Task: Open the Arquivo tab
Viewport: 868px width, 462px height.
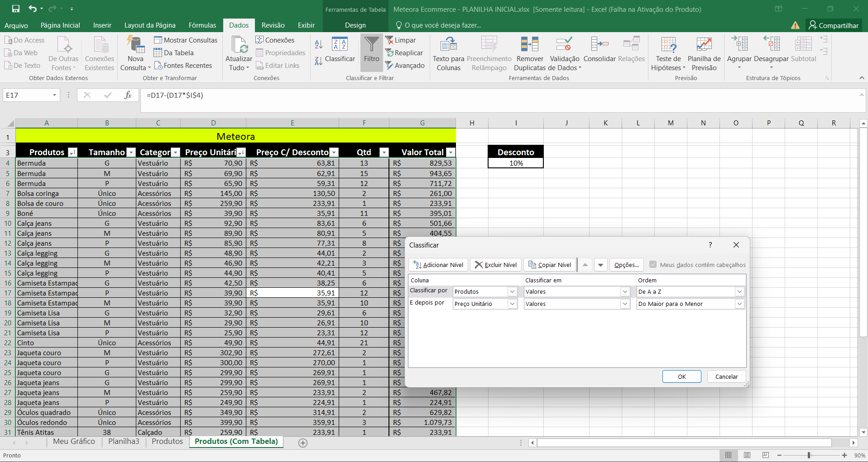Action: tap(16, 25)
